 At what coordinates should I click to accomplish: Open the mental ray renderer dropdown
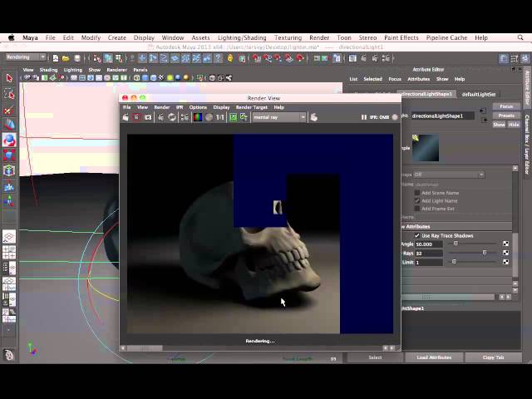[x=279, y=117]
